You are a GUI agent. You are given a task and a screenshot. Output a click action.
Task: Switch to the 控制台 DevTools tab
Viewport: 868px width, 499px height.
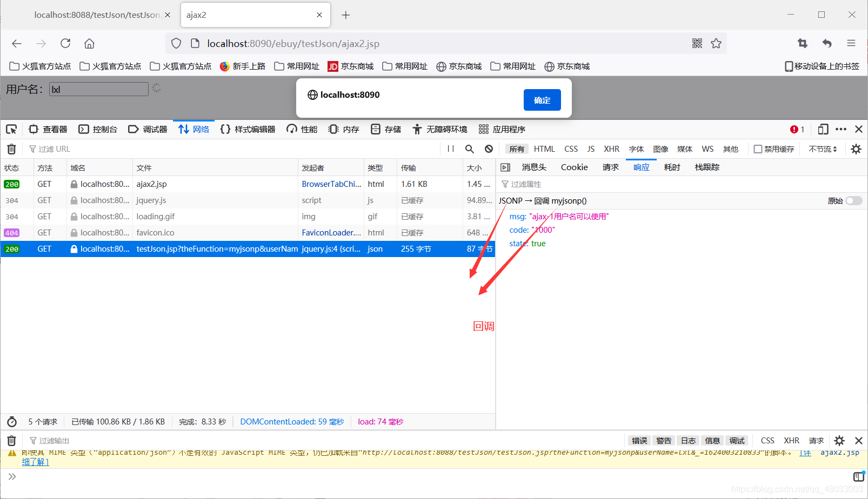tap(98, 129)
